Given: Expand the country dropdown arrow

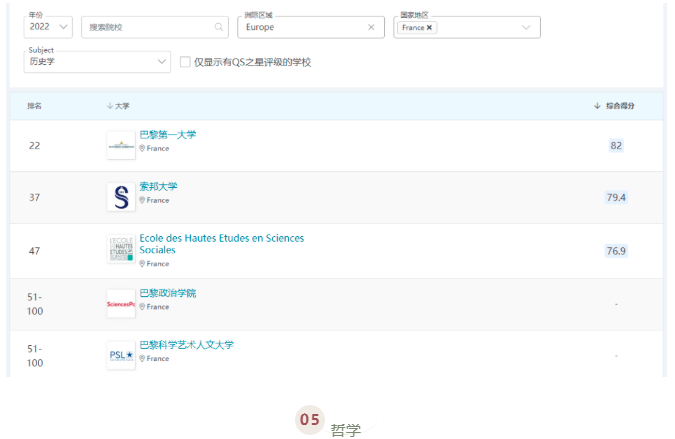Looking at the screenshot, I should tap(526, 28).
